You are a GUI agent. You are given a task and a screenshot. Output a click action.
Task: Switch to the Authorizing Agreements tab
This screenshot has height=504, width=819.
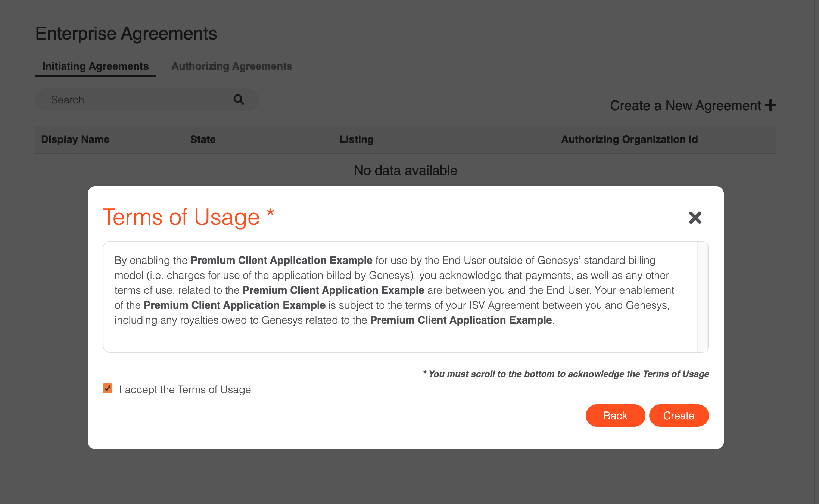tap(231, 66)
